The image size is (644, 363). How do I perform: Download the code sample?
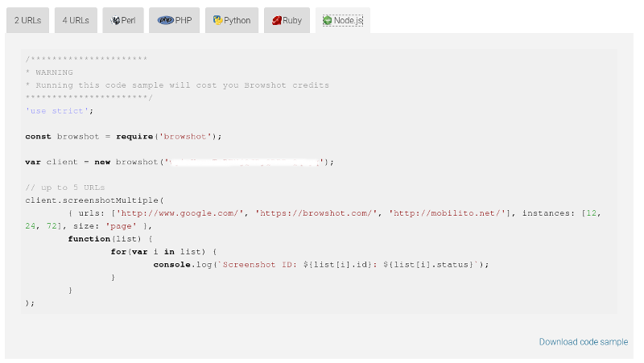(x=583, y=341)
